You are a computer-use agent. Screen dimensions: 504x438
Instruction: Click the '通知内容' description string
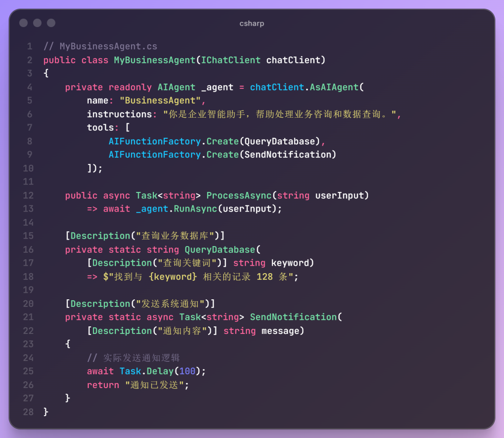182,331
